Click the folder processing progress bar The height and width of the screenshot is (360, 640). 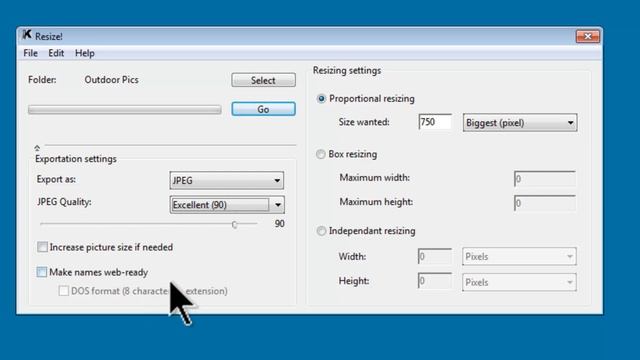tap(124, 109)
